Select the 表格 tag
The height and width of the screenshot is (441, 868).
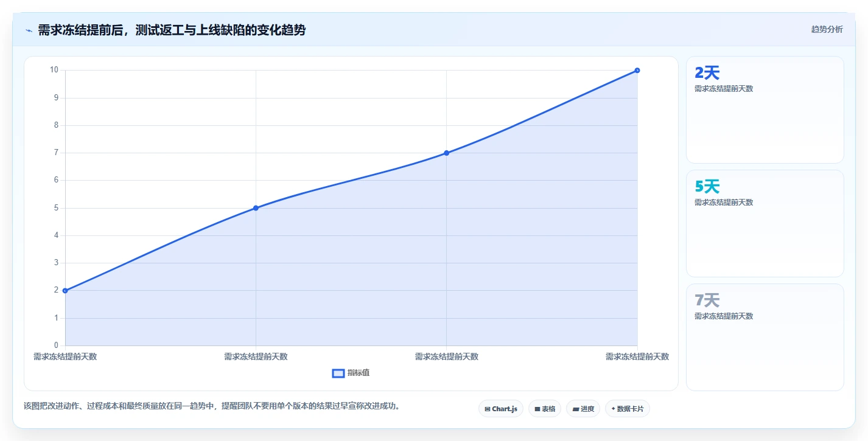[x=545, y=409]
